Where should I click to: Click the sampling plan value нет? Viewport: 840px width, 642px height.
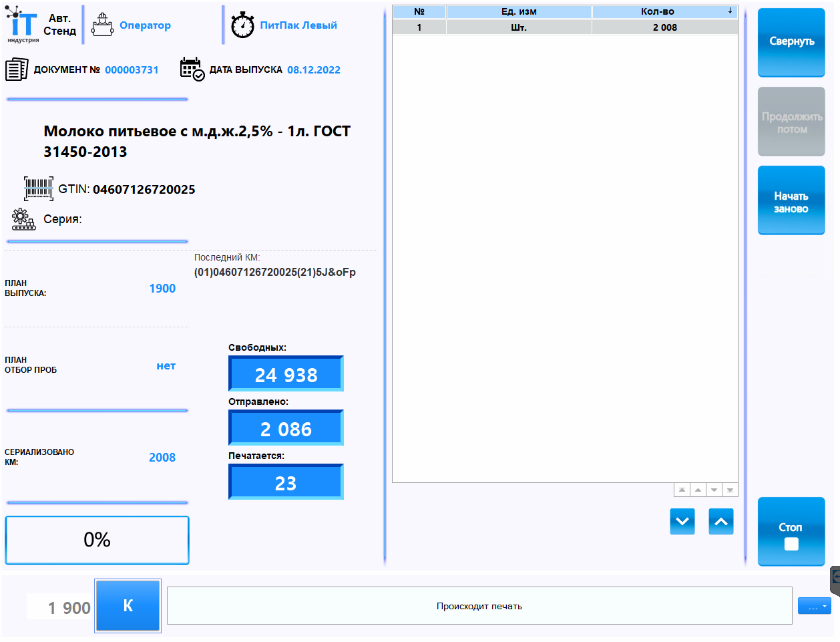tap(166, 366)
